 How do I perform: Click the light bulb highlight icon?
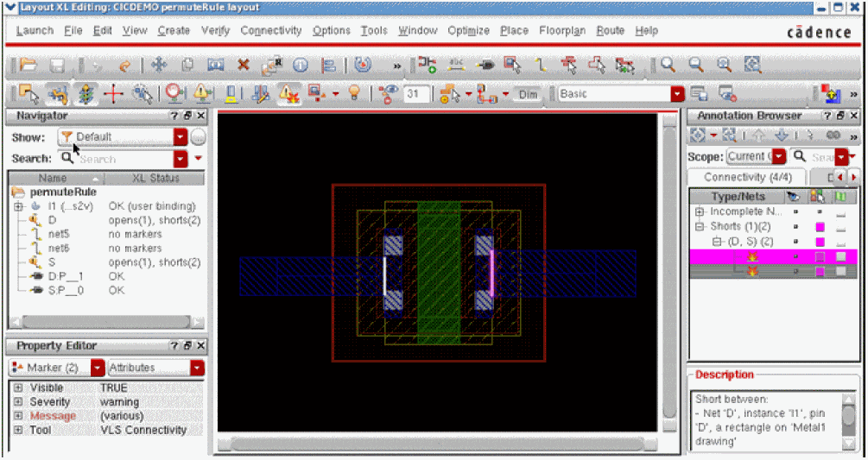(355, 93)
